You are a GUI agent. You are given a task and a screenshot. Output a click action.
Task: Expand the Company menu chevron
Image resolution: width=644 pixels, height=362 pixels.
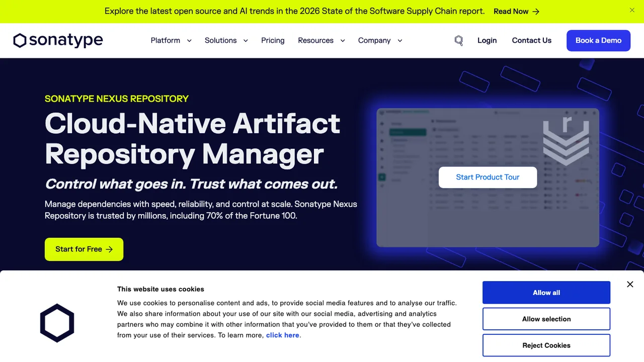(400, 41)
